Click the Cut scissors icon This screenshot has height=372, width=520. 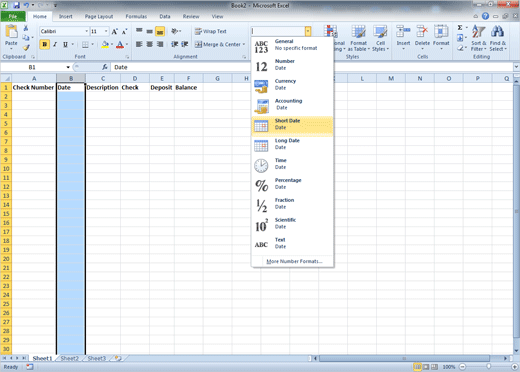[26, 28]
